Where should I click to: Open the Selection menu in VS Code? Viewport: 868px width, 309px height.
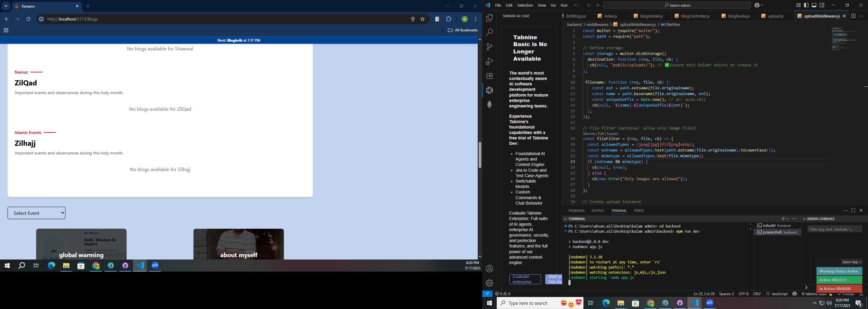[x=525, y=5]
